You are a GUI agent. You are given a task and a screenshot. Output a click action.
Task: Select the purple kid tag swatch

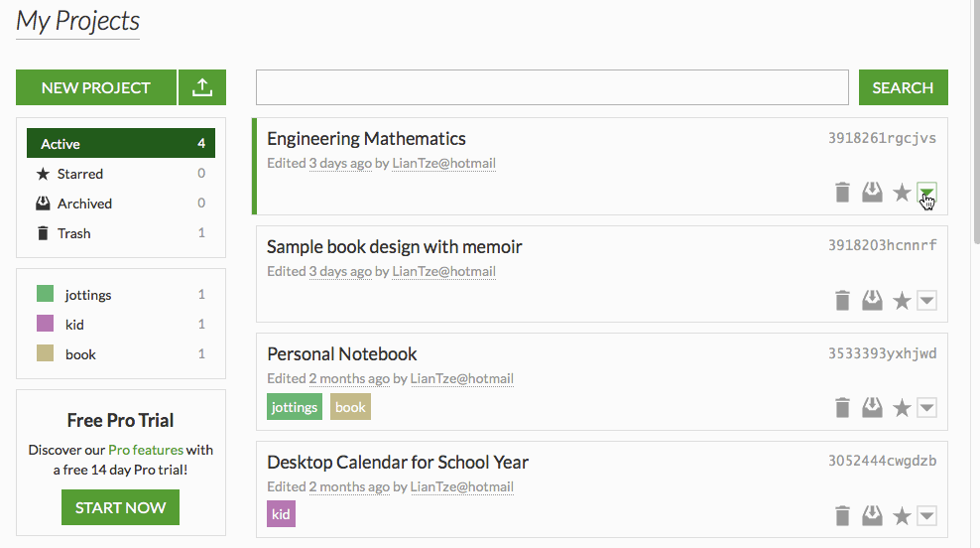tap(45, 324)
